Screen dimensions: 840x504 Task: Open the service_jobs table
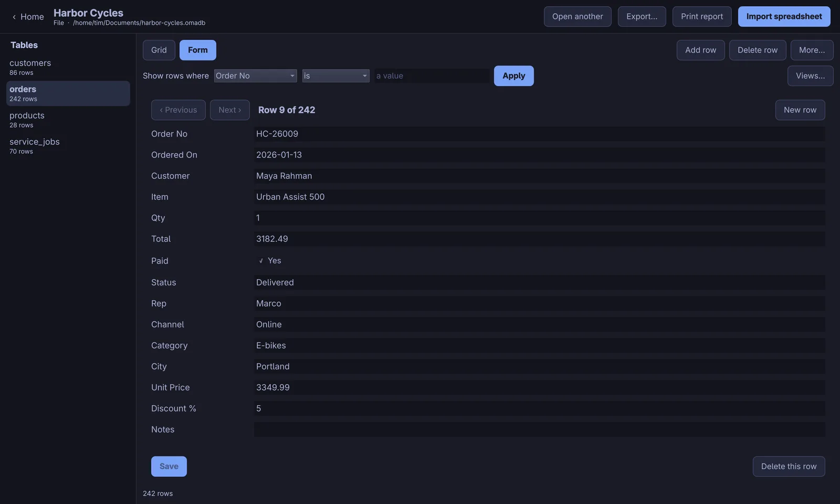(x=68, y=146)
